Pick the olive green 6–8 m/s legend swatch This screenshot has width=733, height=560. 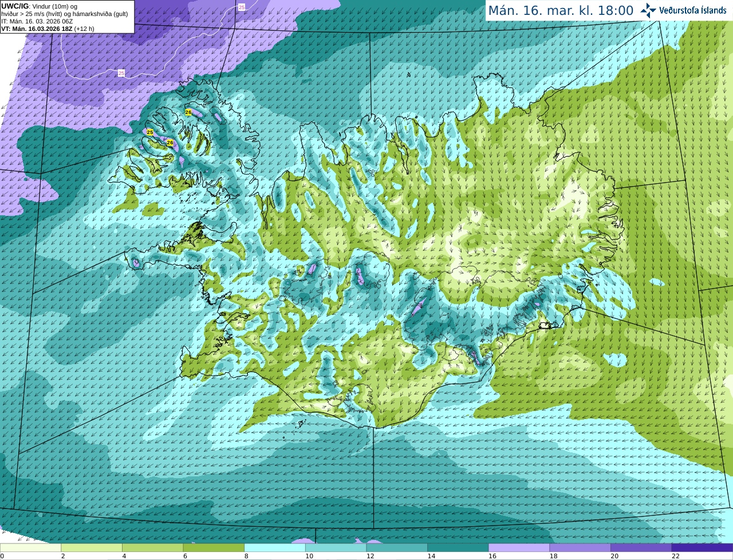pyautogui.click(x=214, y=547)
